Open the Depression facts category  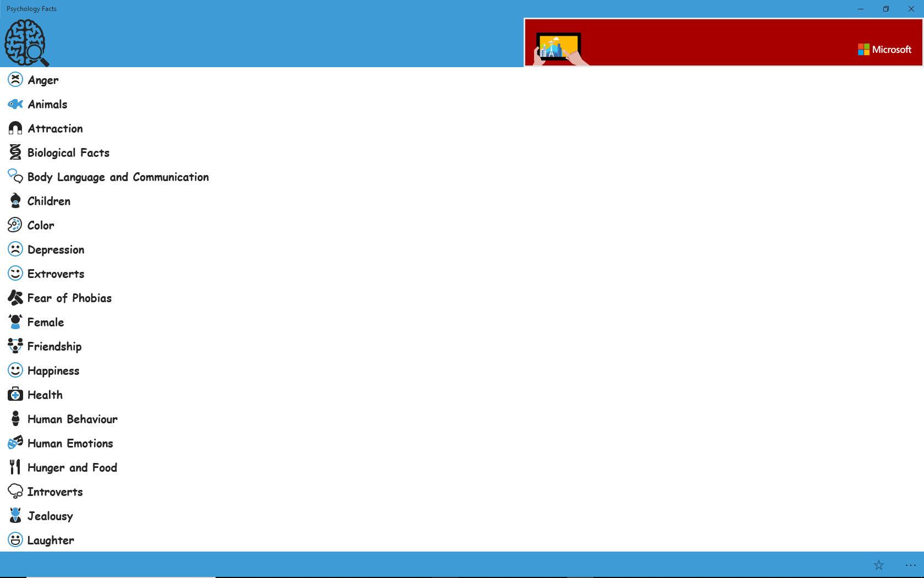56,249
